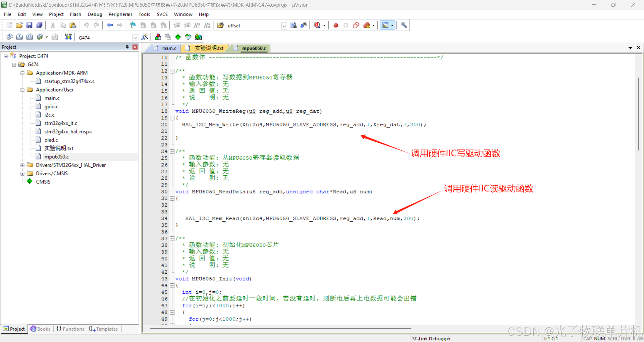Screen dimensions: 644x342
Task: Start the debug session with the red d magnifier
Action: click(317, 25)
